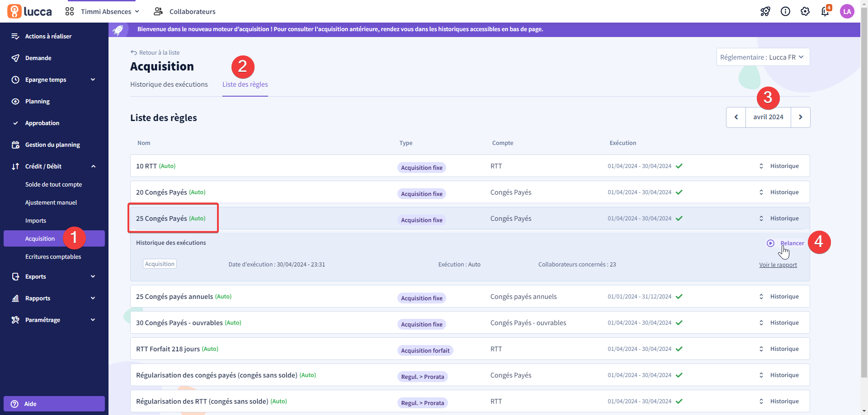868x415 pixels.
Task: Collapse the Crédit / Débit section
Action: [93, 166]
